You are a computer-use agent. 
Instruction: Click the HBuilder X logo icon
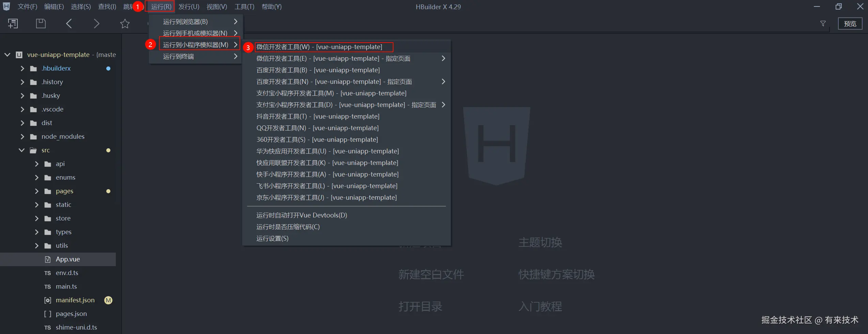6,6
